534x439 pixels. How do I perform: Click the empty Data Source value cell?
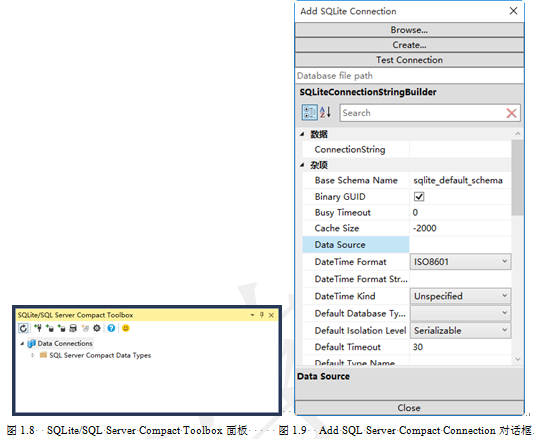pos(460,245)
